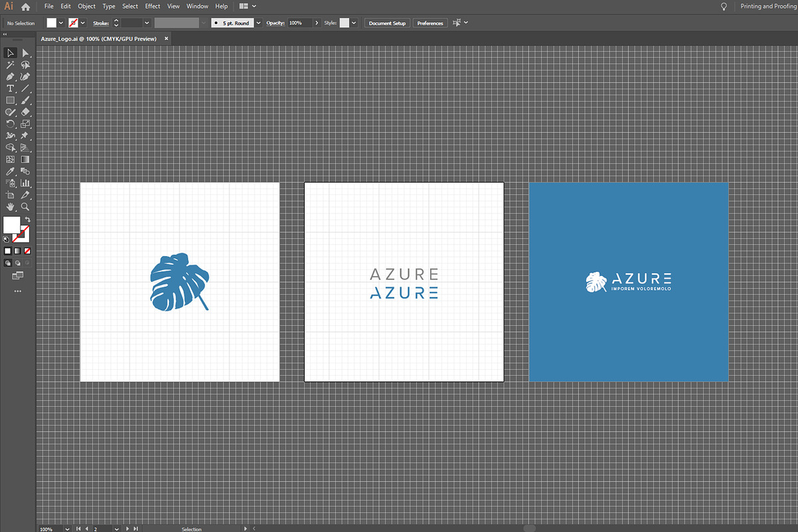Open the Edit Toolbar three-dots button
This screenshot has height=532, width=798.
click(18, 291)
